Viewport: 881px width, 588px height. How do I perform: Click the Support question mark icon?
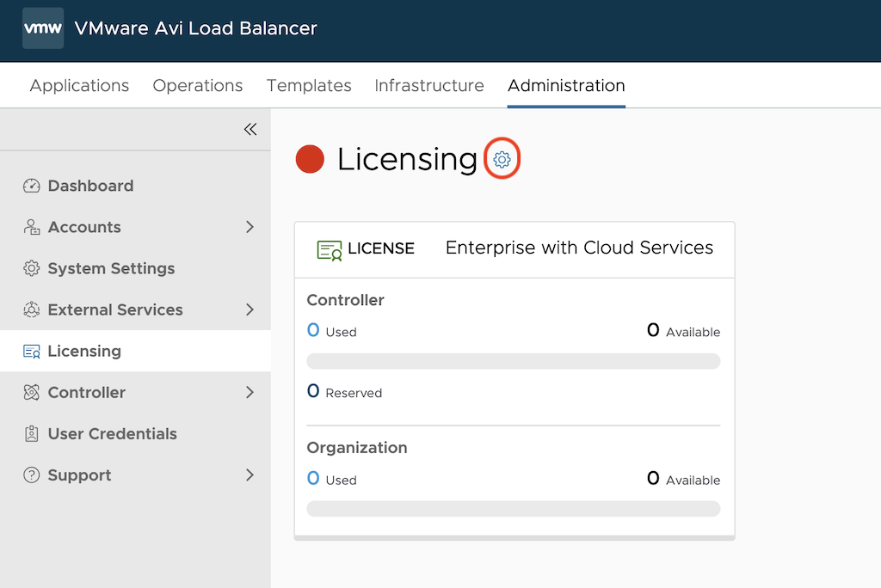pyautogui.click(x=32, y=475)
